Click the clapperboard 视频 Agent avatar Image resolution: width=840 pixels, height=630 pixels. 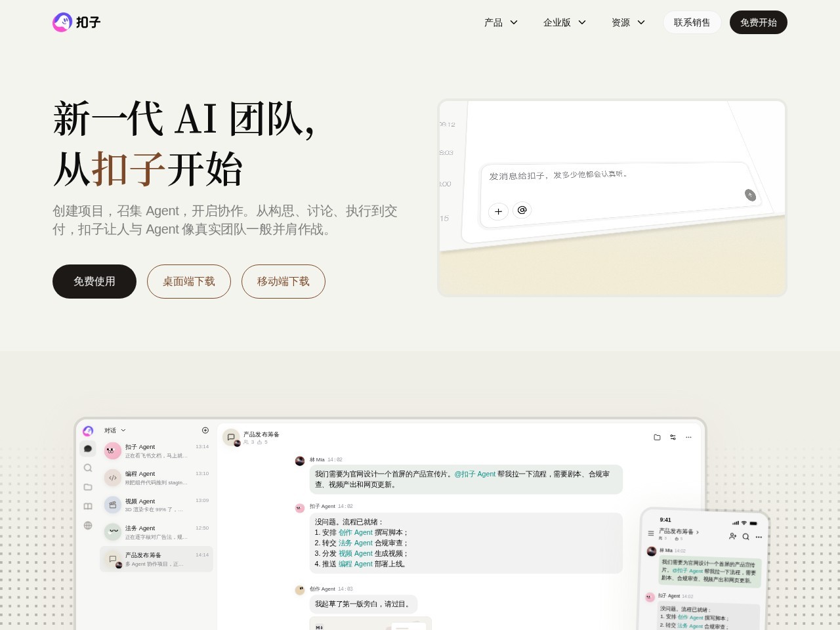113,505
